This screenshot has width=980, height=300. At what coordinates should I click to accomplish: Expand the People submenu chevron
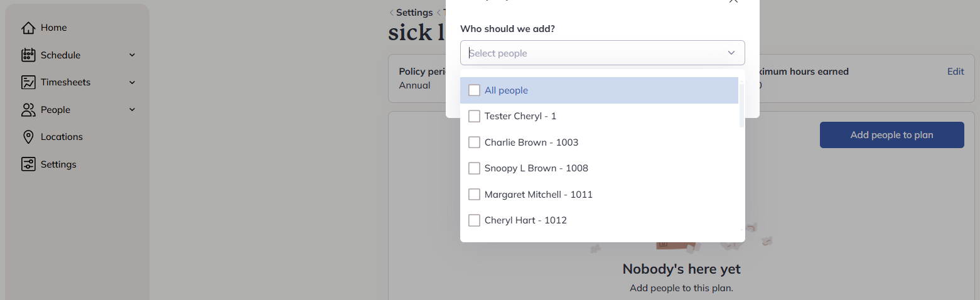132,110
